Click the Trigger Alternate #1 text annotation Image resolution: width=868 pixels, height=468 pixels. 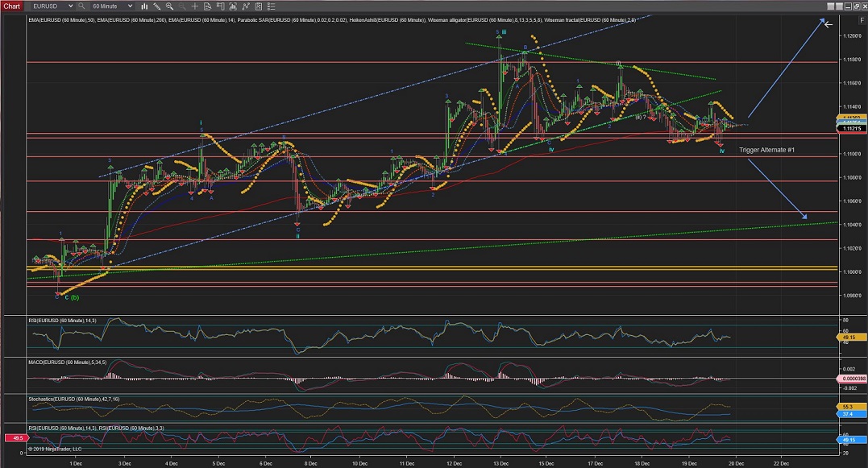coord(766,150)
